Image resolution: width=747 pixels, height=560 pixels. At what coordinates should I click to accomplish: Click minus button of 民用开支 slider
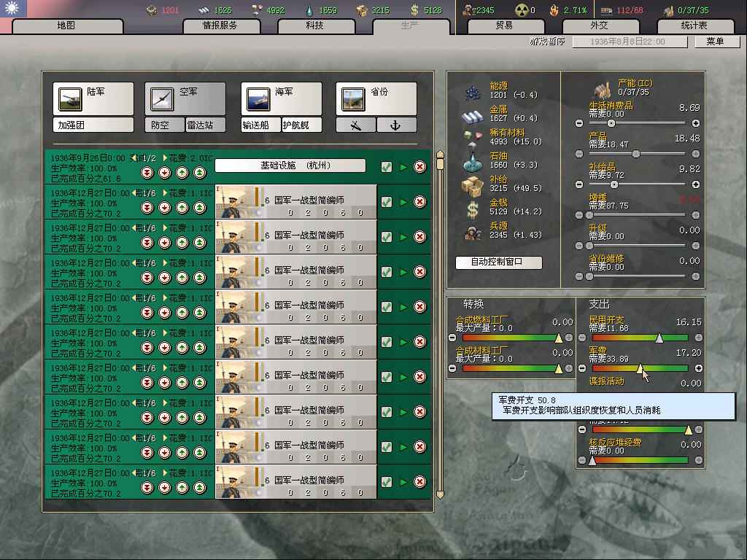click(582, 338)
